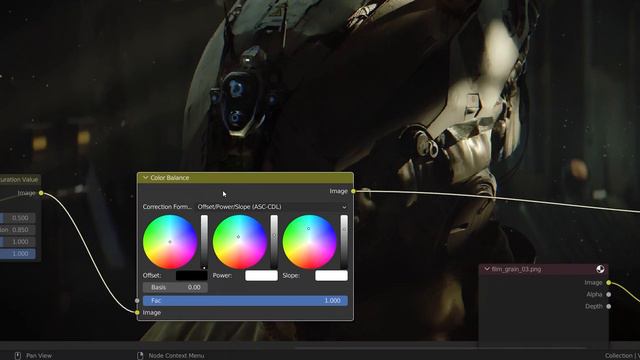The width and height of the screenshot is (640, 360).
Task: Click the Fac slider in Color Balance
Action: (245, 301)
